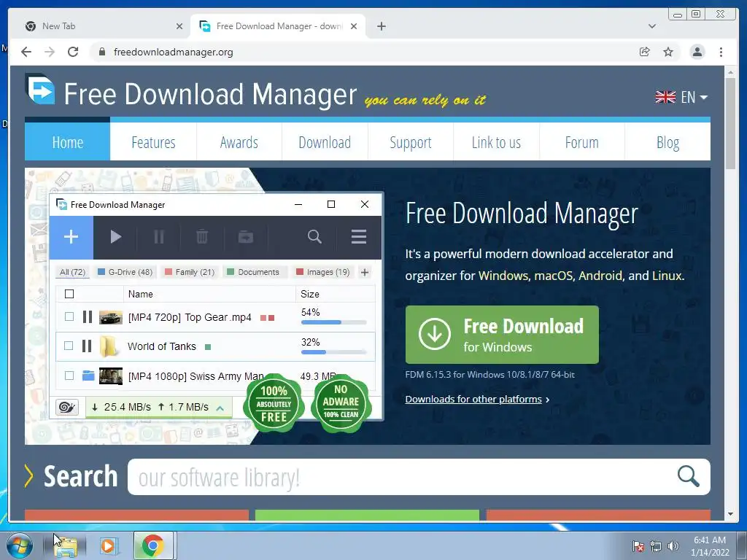View site security padlock info
This screenshot has width=747, height=560.
click(102, 52)
